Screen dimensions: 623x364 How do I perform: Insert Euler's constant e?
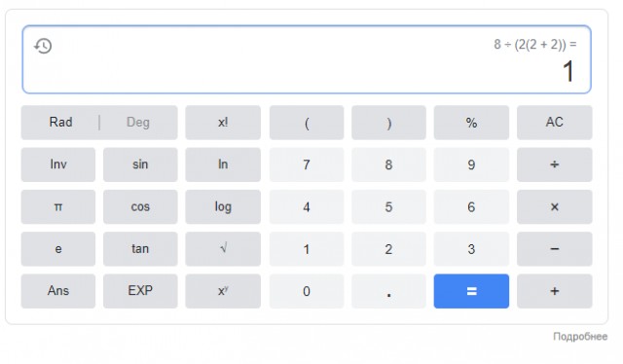pyautogui.click(x=58, y=249)
